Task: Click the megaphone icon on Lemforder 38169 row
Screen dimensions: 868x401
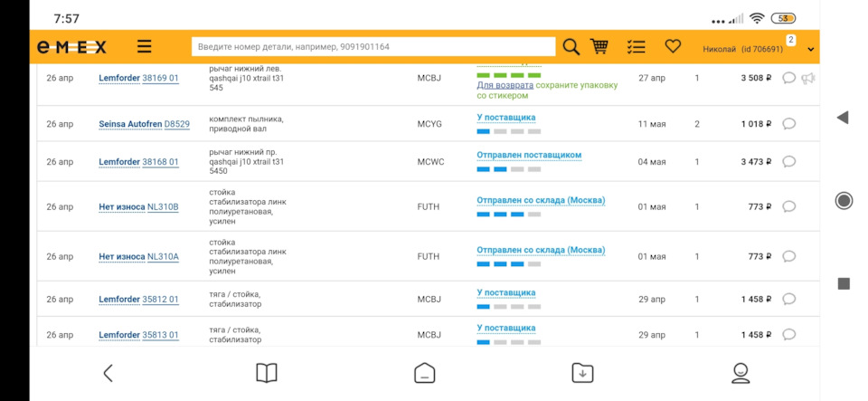Action: click(x=808, y=78)
